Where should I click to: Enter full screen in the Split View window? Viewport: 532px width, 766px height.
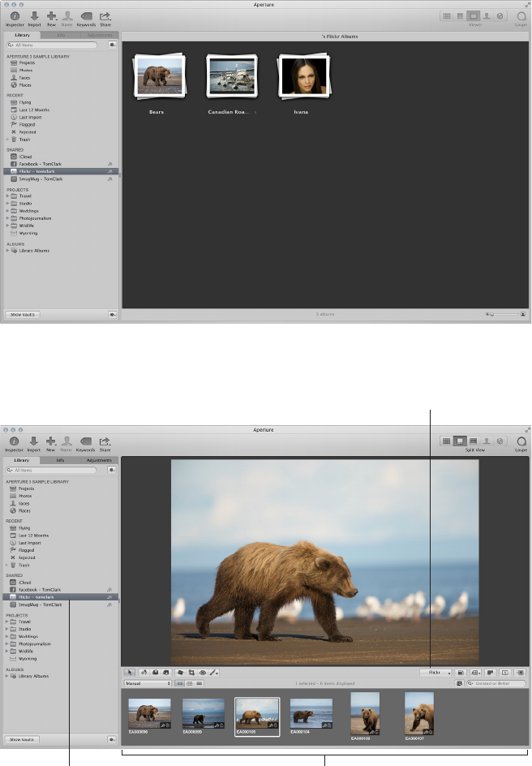pos(527,429)
